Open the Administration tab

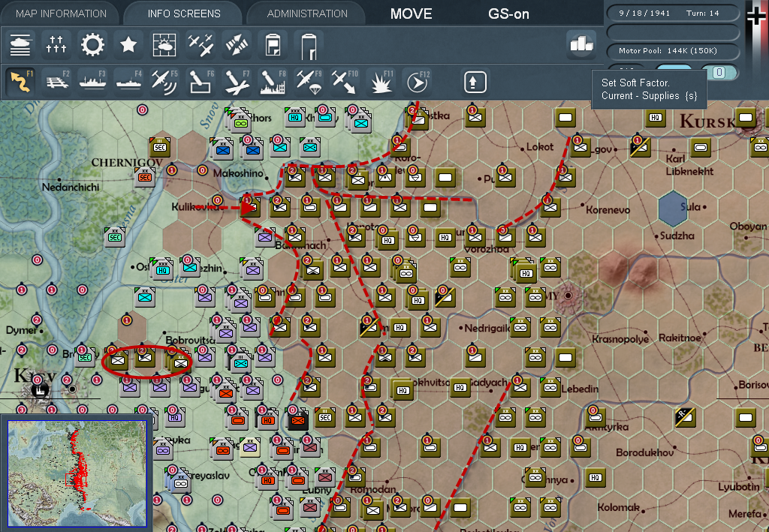pos(307,14)
